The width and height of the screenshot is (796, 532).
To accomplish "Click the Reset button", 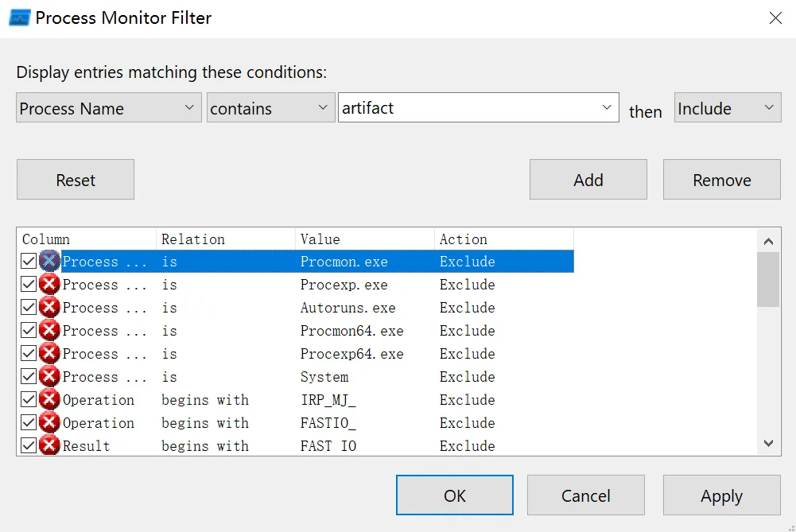I will [75, 180].
